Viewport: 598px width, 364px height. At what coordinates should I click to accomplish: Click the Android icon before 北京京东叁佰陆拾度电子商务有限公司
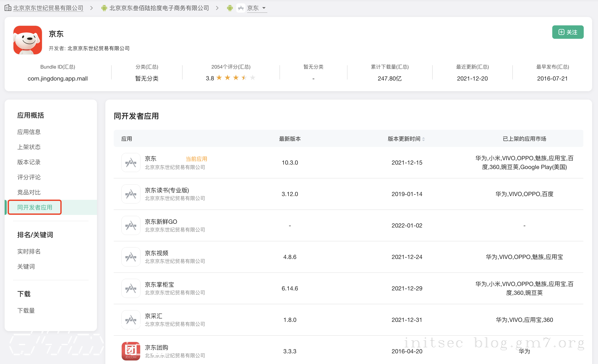click(104, 8)
